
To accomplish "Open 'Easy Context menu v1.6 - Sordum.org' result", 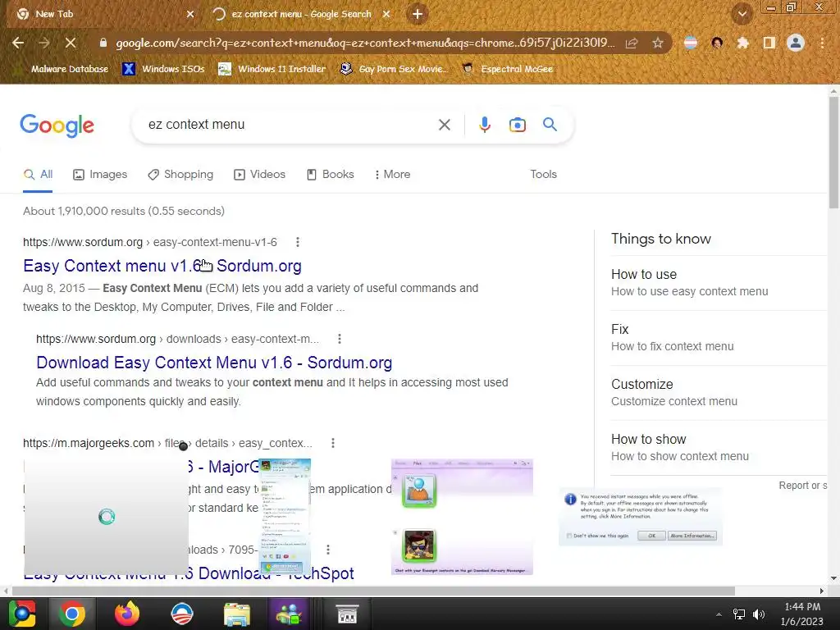I will 162,266.
